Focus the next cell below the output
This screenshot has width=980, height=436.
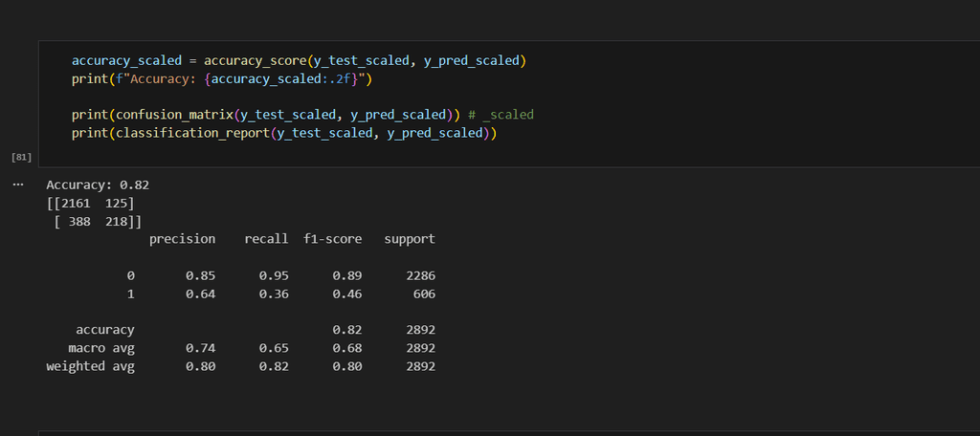pyautogui.click(x=507, y=432)
